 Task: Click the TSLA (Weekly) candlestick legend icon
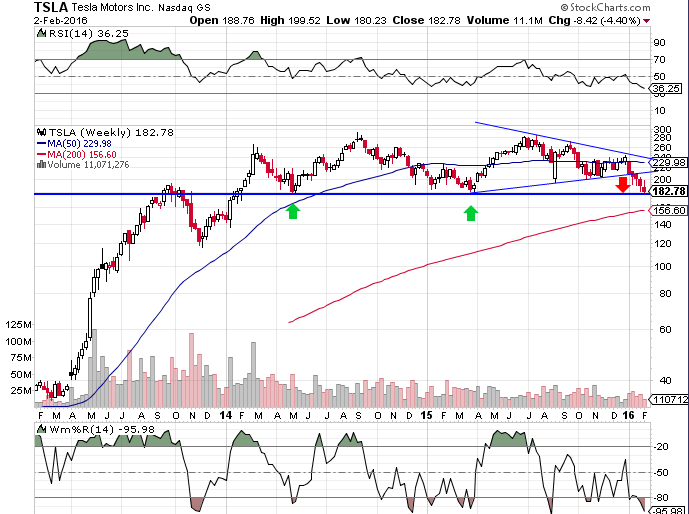(x=40, y=131)
